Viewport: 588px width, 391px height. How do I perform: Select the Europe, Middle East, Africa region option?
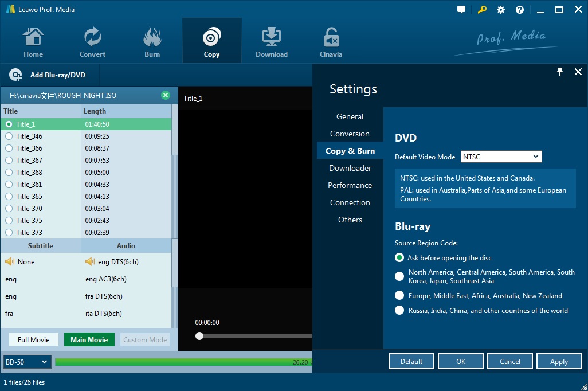399,296
